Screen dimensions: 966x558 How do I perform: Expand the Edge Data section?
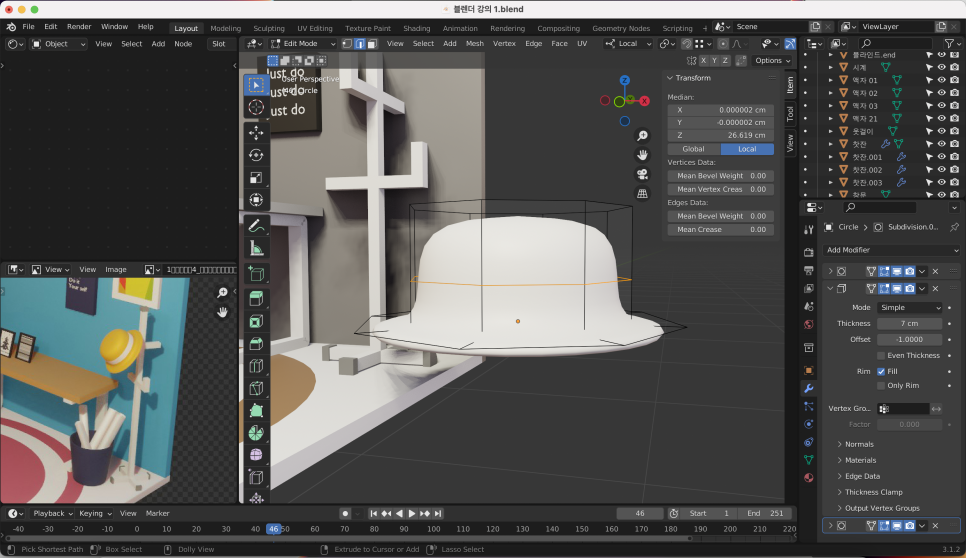click(x=862, y=476)
